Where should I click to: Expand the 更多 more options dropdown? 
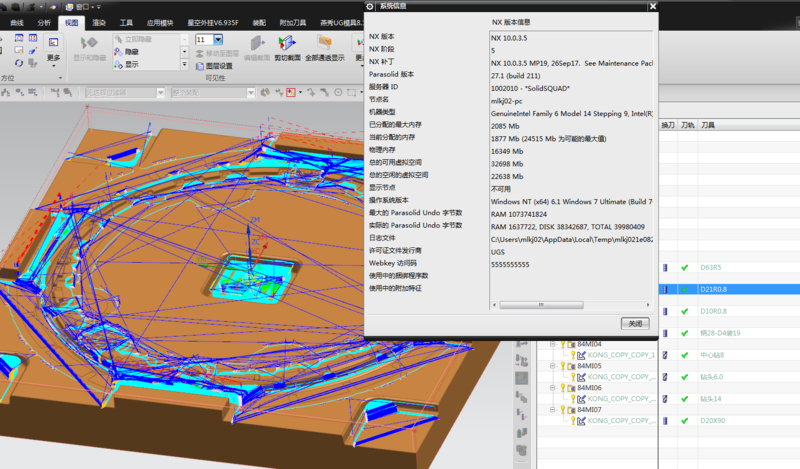[x=53, y=59]
